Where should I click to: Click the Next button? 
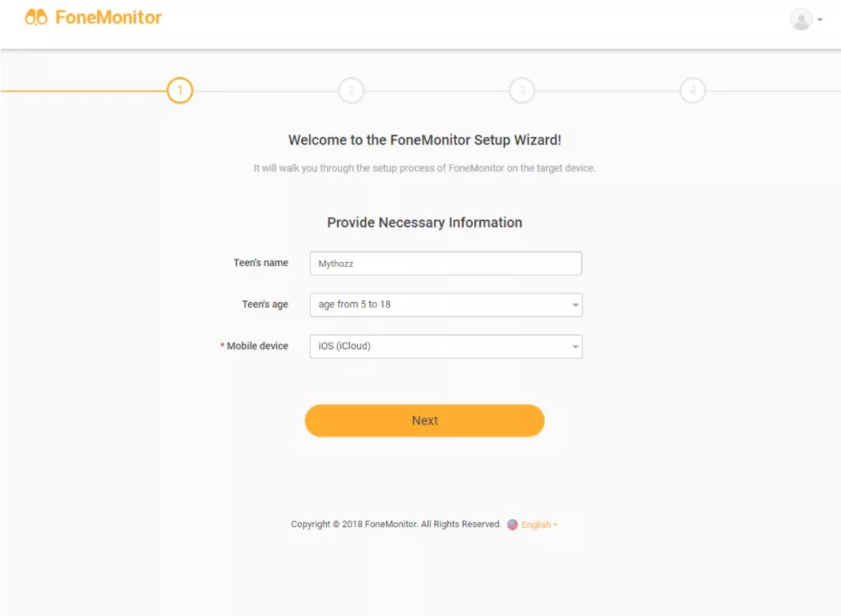[425, 420]
